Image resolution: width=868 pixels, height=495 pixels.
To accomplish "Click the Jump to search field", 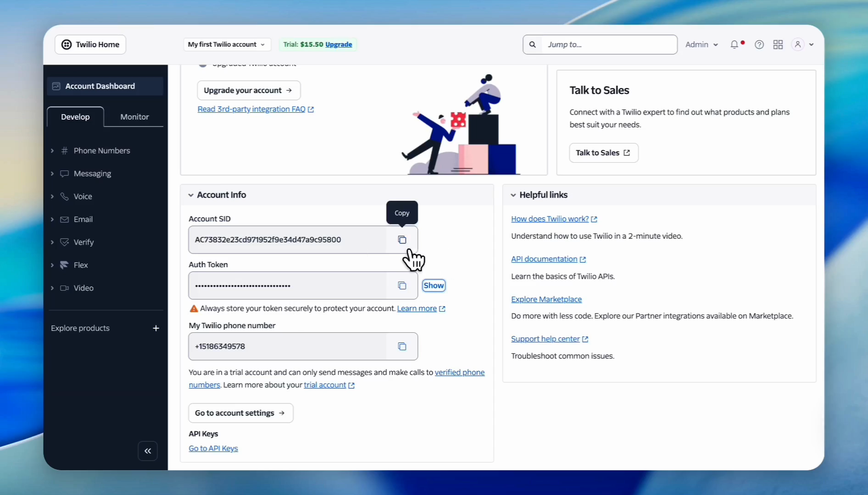I will pos(608,44).
